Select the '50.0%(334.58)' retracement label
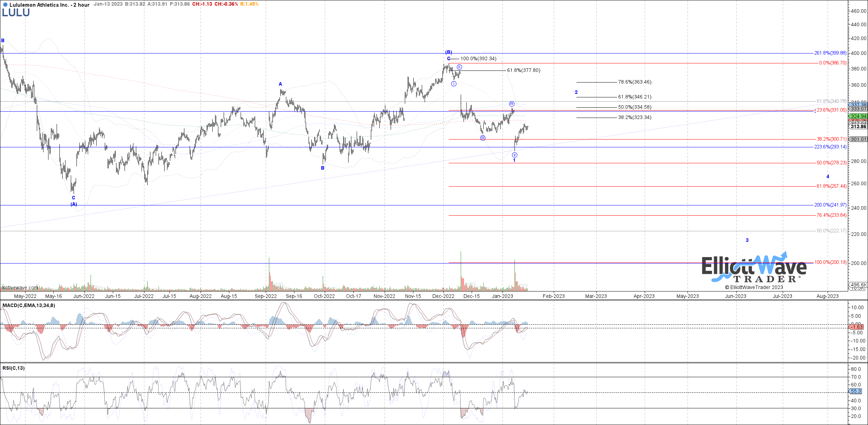The height and width of the screenshot is (425, 868). coord(635,107)
